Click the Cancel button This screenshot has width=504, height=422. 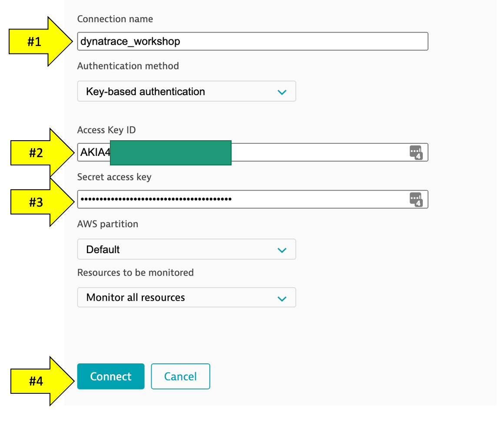click(x=180, y=376)
